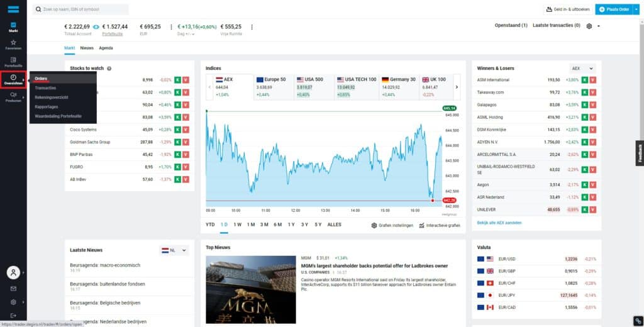The width and height of the screenshot is (644, 327).
Task: Click green K buy button for Cisco Systems
Action: tap(177, 130)
